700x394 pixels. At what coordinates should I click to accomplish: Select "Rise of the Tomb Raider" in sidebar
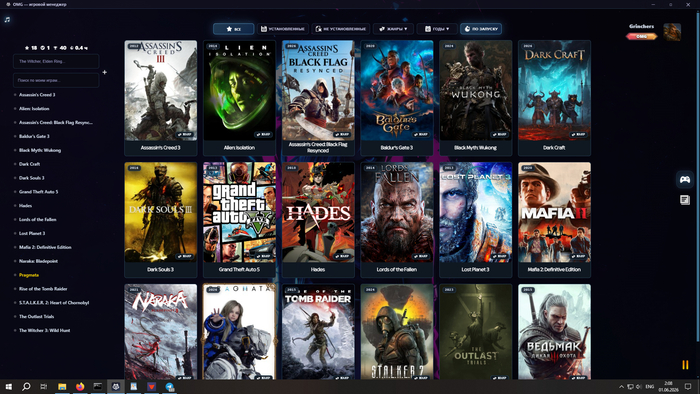43,289
